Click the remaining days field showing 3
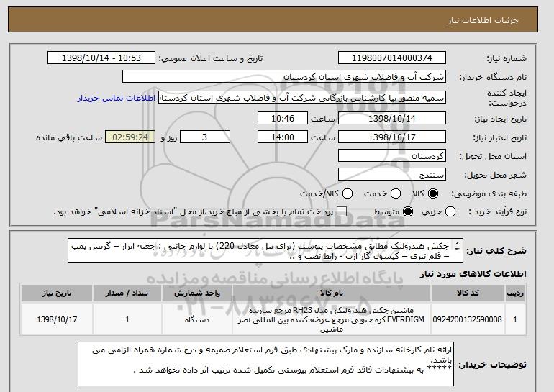Image resolution: width=554 pixels, height=392 pixels. coord(205,137)
